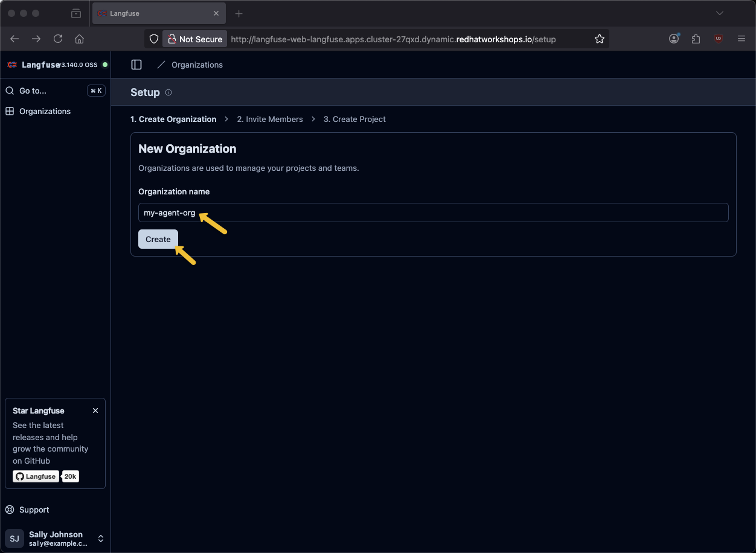The width and height of the screenshot is (756, 553).
Task: Click the Setup info icon
Action: pyautogui.click(x=168, y=92)
